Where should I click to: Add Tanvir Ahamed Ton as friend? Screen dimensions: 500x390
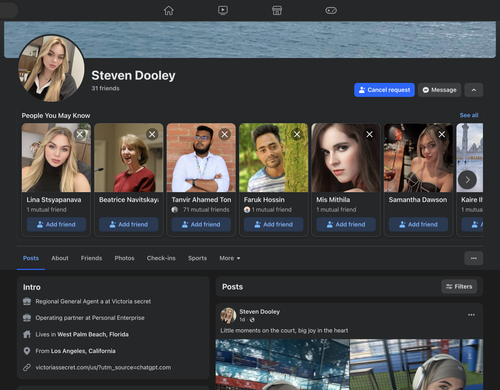tap(201, 224)
